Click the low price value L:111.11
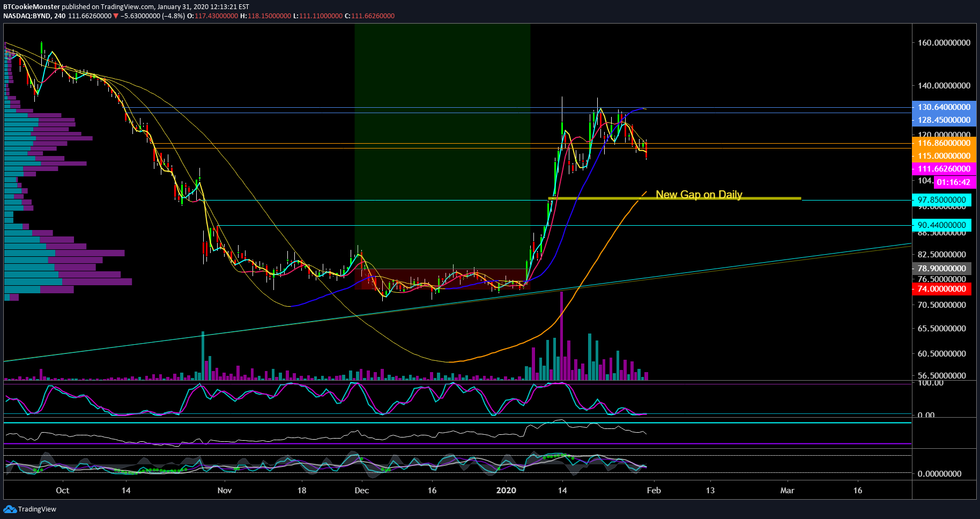This screenshot has width=980, height=519. (317, 16)
